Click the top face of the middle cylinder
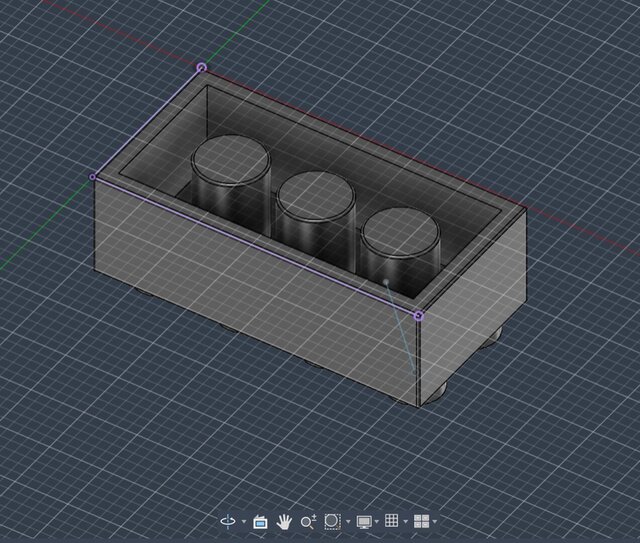 point(315,196)
